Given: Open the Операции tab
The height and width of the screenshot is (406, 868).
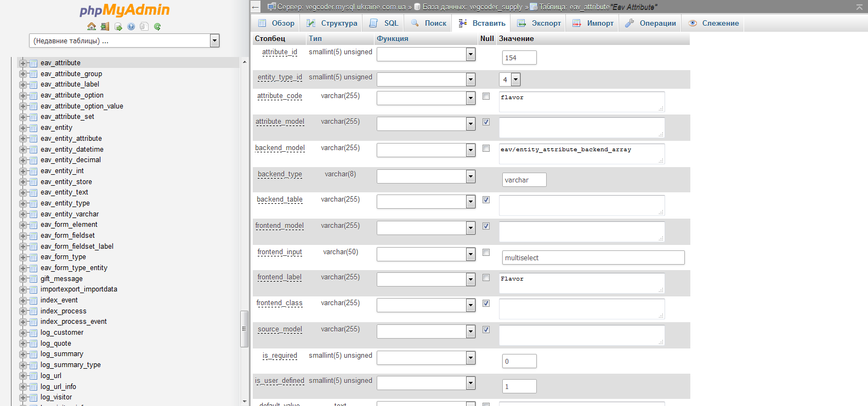Looking at the screenshot, I should 650,23.
